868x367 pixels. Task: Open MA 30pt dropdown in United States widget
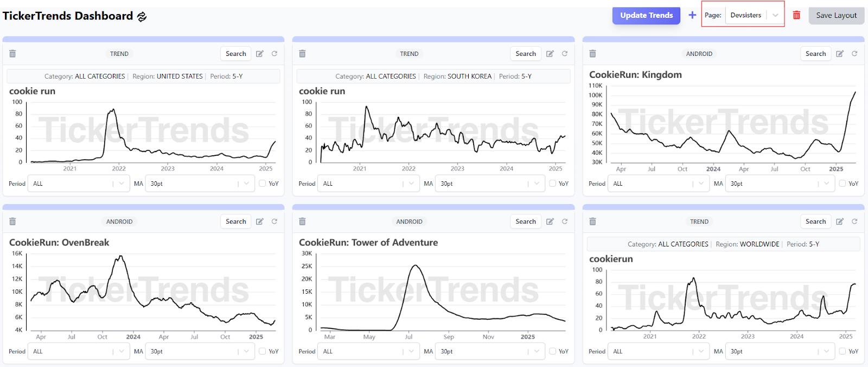[200, 184]
